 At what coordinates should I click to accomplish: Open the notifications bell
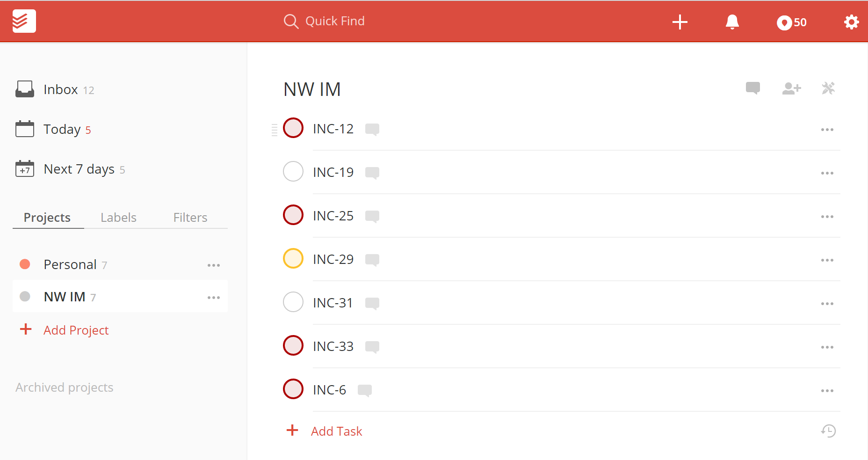coord(732,22)
